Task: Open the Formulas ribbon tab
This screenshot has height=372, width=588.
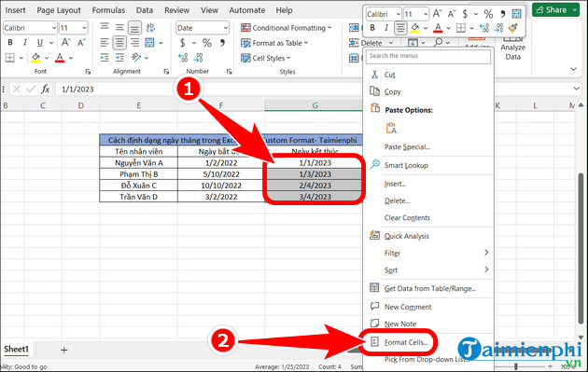Action: click(x=109, y=10)
